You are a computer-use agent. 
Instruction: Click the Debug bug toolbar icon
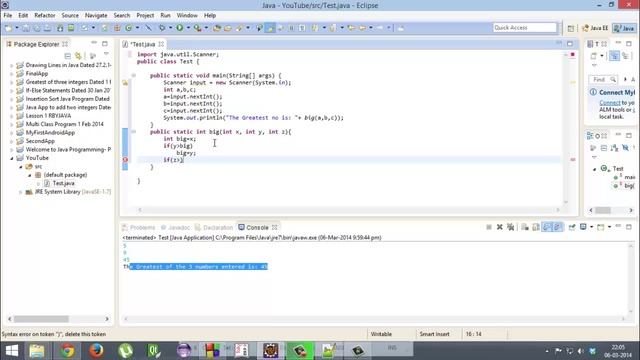point(162,28)
